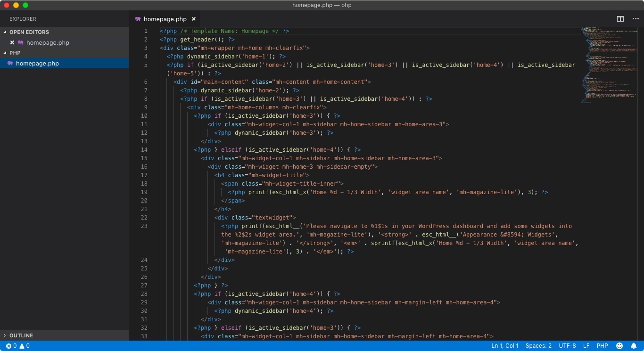Collapse the OPEN EDITORS section
The image size is (644, 351).
tap(64, 32)
